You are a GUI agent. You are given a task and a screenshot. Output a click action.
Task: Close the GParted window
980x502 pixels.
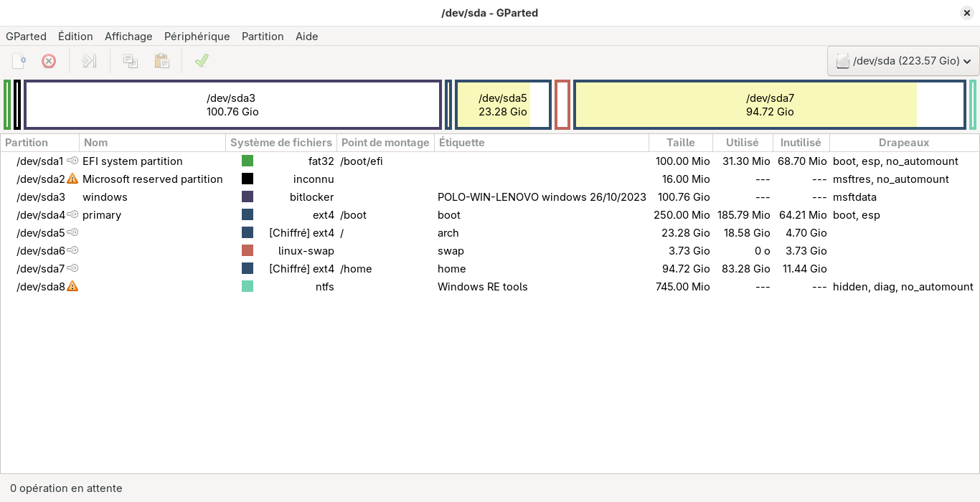[x=966, y=13]
